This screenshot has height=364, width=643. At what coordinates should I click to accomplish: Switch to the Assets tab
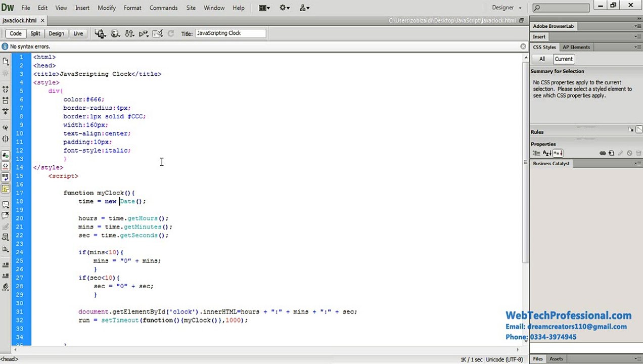point(556,359)
